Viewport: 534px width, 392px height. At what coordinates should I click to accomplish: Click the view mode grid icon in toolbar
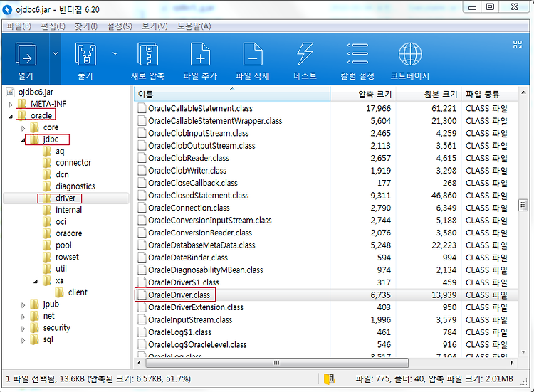pyautogui.click(x=518, y=45)
